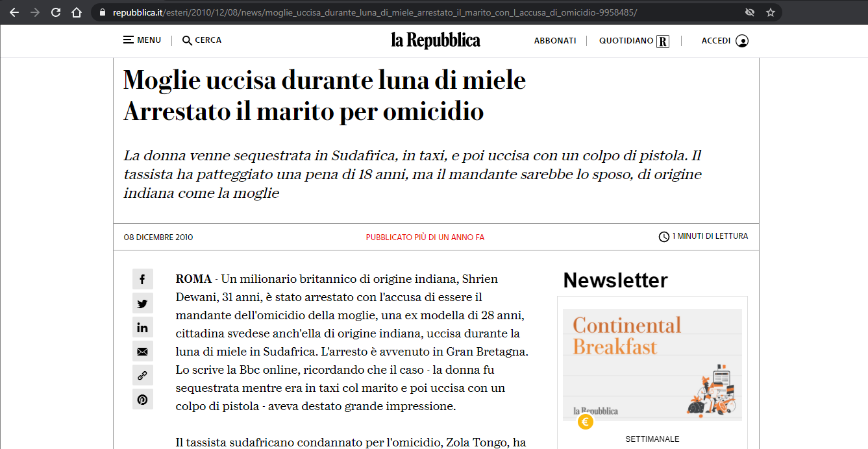Reload the page
The image size is (868, 449).
(56, 12)
